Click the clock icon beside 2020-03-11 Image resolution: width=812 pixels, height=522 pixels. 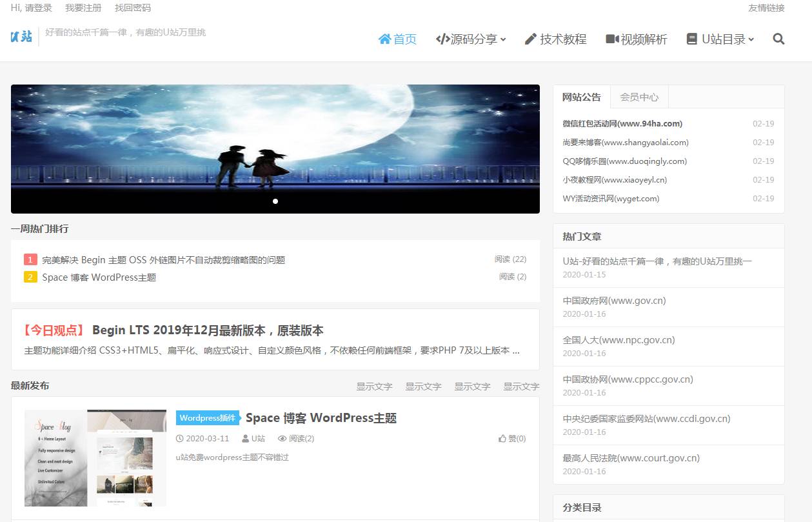pyautogui.click(x=179, y=439)
